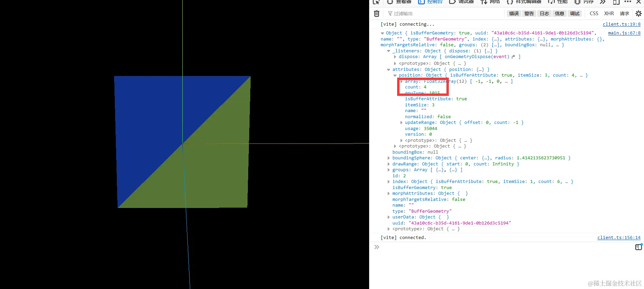Screen dimensions: 644x289
Task: Select the '[vite] connected.' log message
Action: tap(404, 238)
